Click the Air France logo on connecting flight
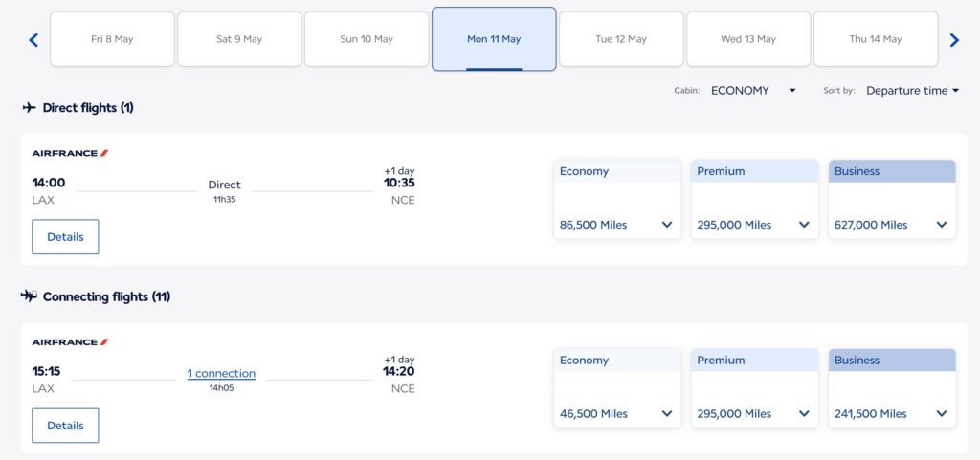The image size is (980, 460). click(x=70, y=342)
